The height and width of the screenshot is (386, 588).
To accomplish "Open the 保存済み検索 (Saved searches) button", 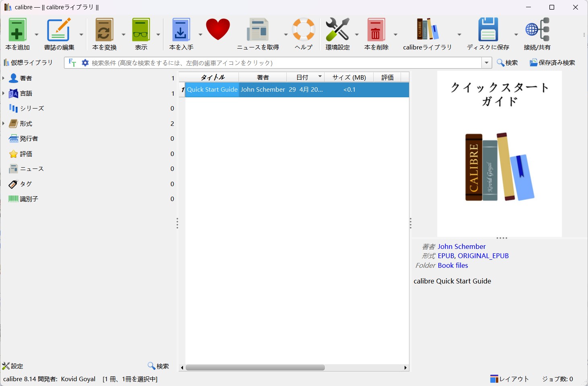I will (x=552, y=63).
